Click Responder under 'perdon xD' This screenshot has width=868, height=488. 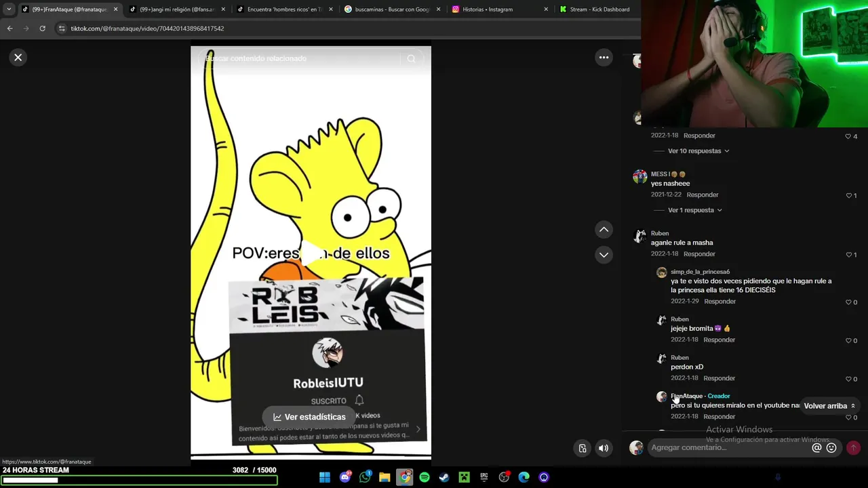tap(719, 378)
